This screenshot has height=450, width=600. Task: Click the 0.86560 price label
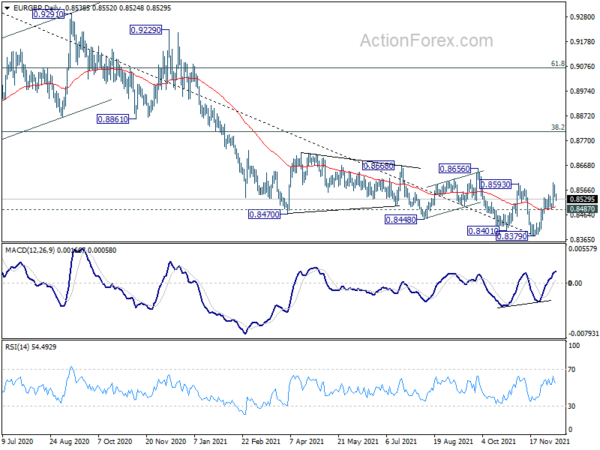click(x=454, y=168)
